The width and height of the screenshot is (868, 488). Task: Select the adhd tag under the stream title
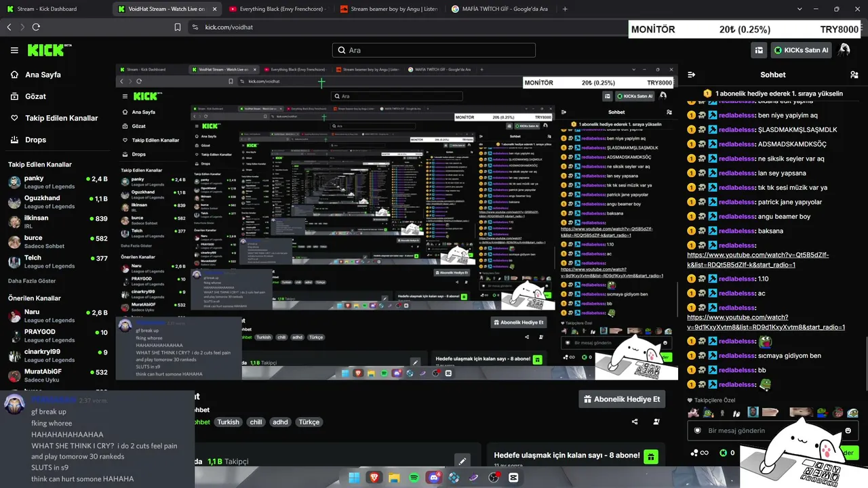coord(280,422)
